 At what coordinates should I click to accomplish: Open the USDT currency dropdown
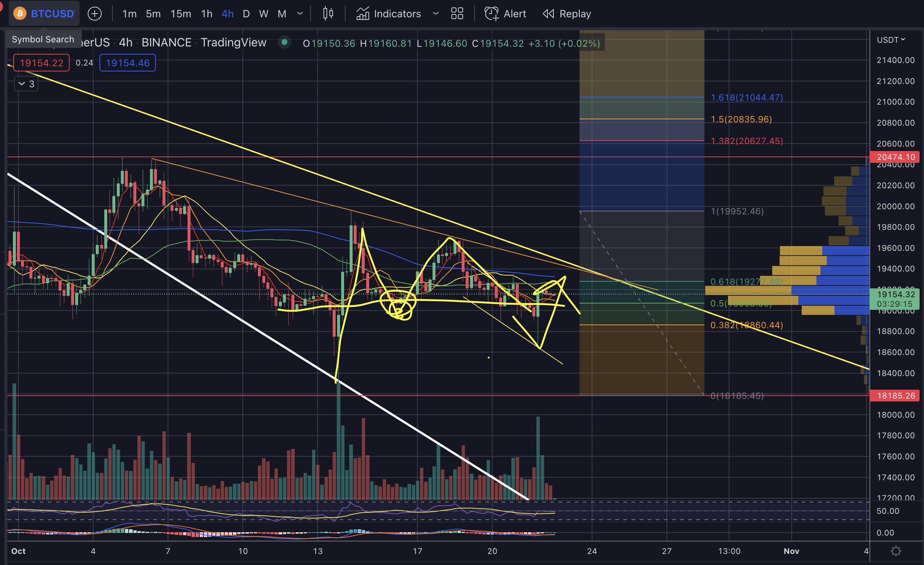click(x=891, y=40)
